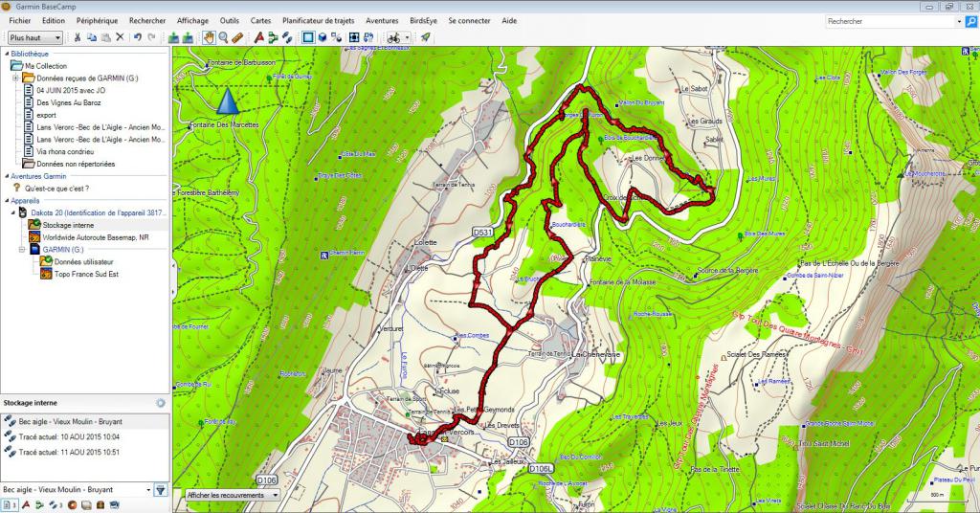Select track 'Bec aigle - Vieux Moulin - Bruyant'
Viewport: 980px width, 513px height.
point(70,422)
